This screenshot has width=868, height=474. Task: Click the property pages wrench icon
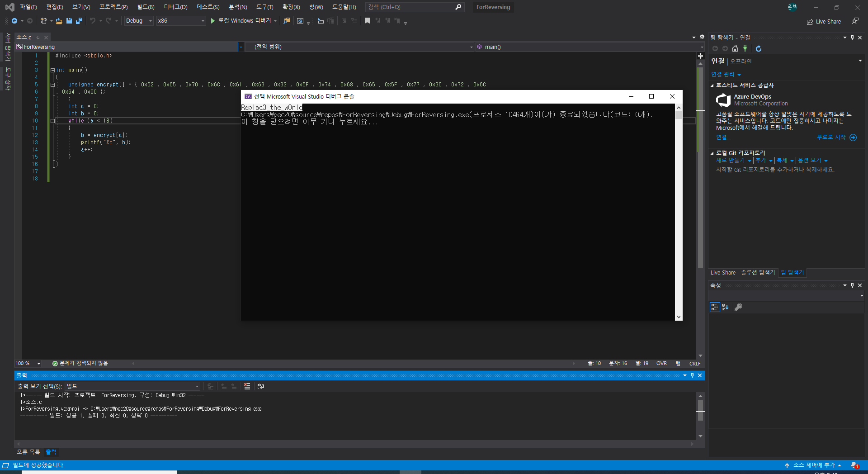click(x=738, y=307)
